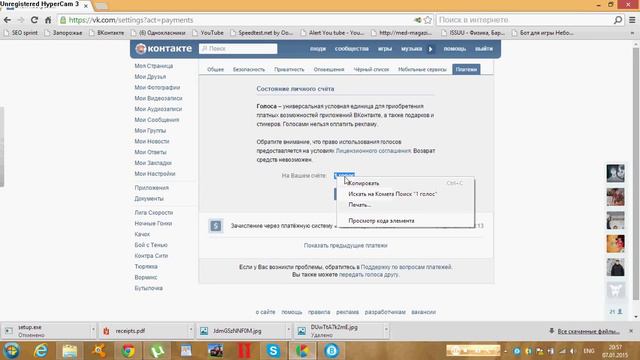
Task: Open Мои Сообщения in the left menu
Action: tap(157, 120)
